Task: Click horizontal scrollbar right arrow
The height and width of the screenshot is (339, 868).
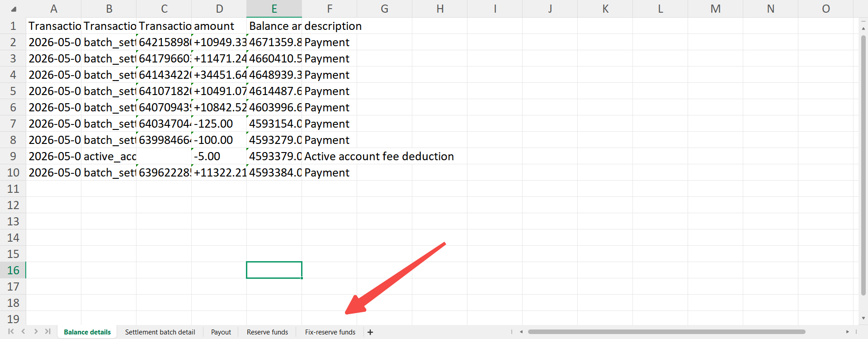Action: pyautogui.click(x=848, y=332)
